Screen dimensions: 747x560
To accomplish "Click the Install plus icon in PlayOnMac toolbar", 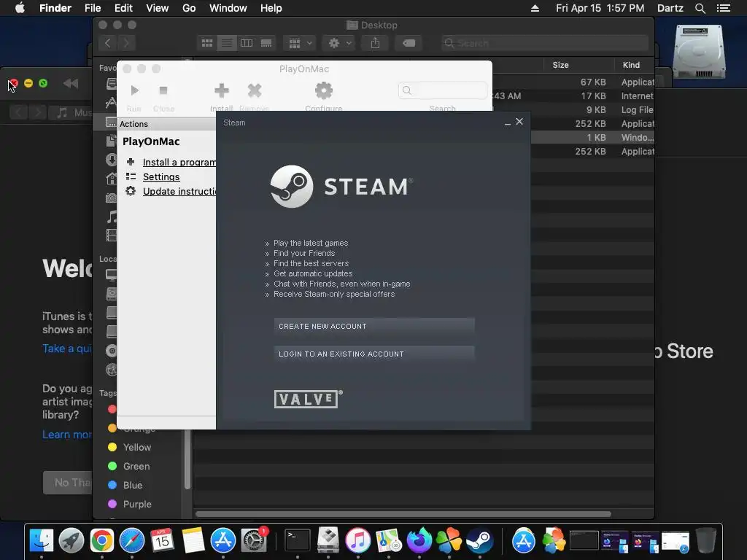I will [x=222, y=90].
